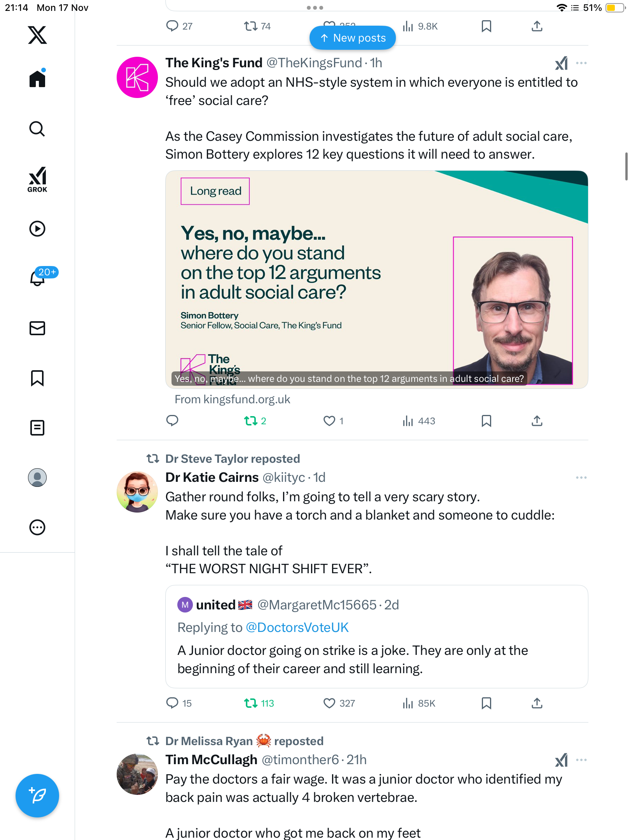The image size is (630, 840).
Task: Open notifications with the 20+ badge
Action: coord(38,278)
